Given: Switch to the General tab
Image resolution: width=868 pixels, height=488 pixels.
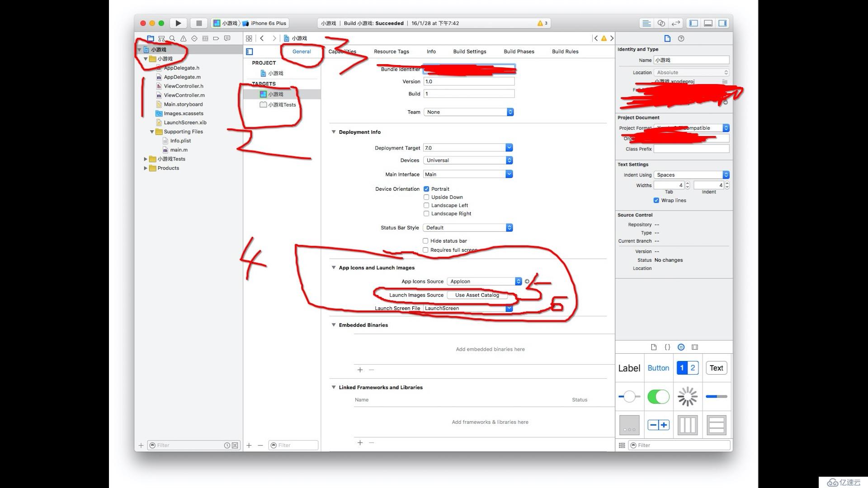Looking at the screenshot, I should [x=302, y=52].
